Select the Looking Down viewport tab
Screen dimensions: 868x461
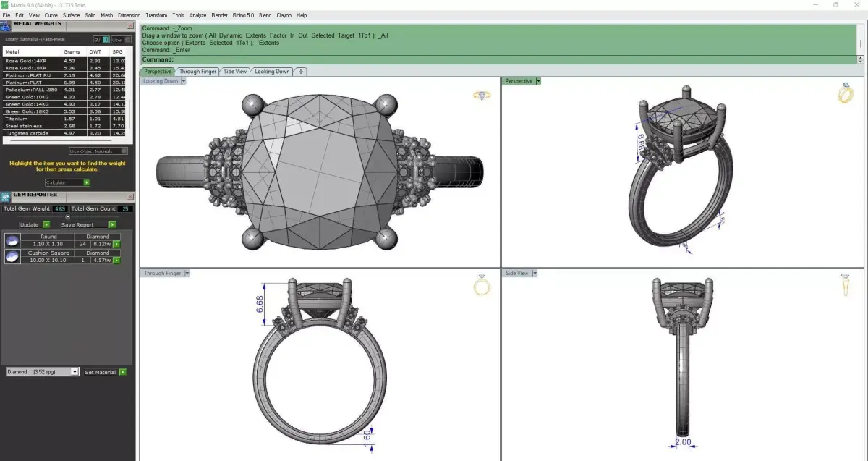[x=272, y=72]
